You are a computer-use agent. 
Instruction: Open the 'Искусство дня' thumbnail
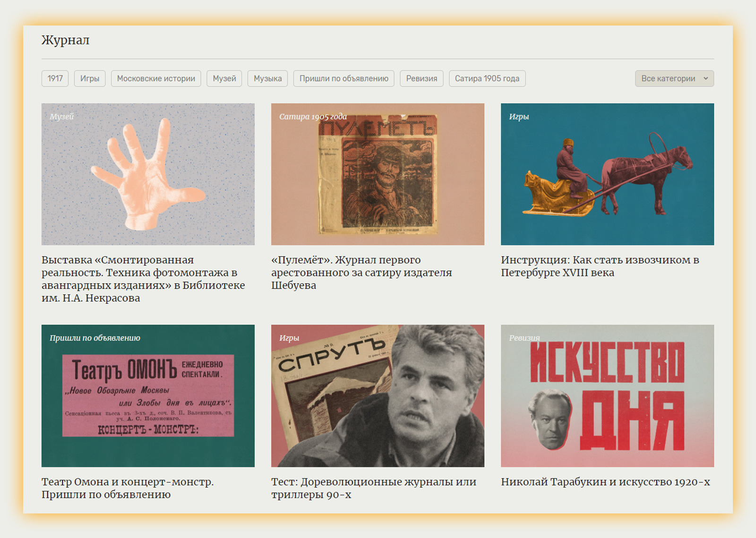[607, 396]
